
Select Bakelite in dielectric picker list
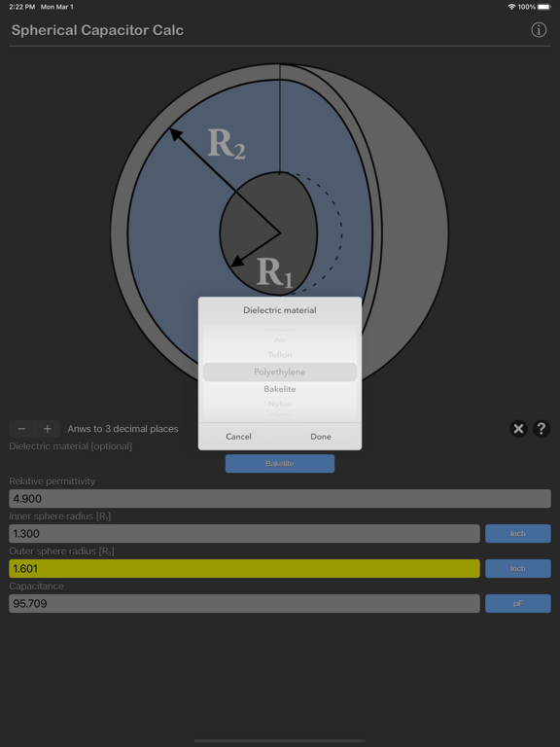(280, 389)
